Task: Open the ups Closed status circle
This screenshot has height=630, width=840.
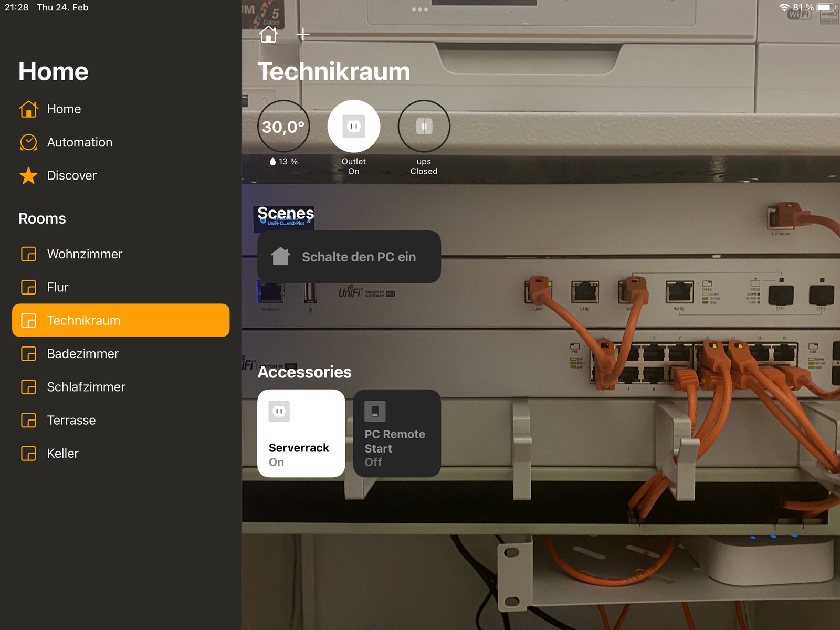Action: pos(424,127)
